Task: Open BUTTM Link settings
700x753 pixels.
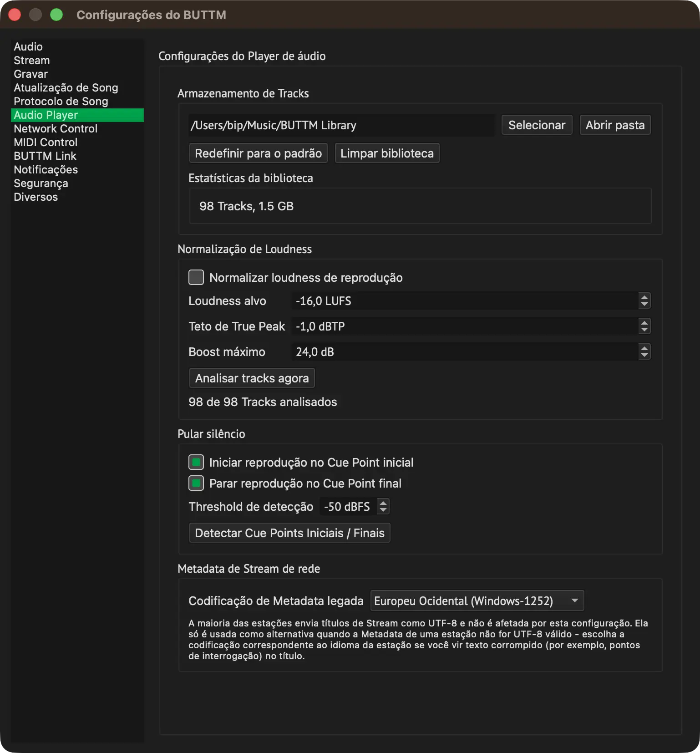Action: (x=77, y=156)
